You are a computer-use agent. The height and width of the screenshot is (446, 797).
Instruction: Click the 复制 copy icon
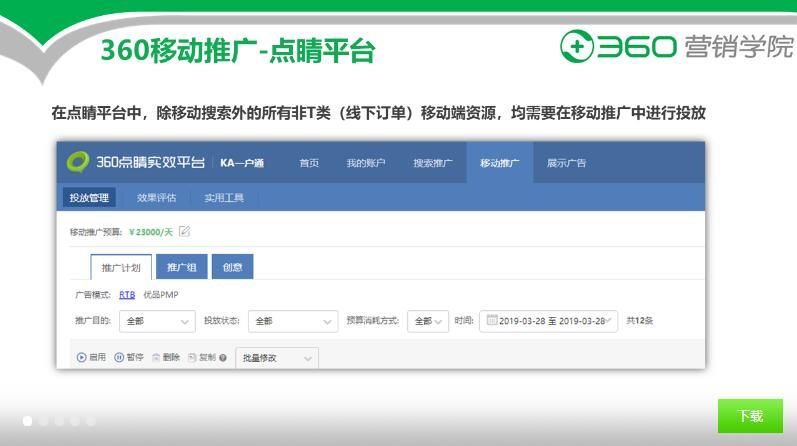click(192, 358)
